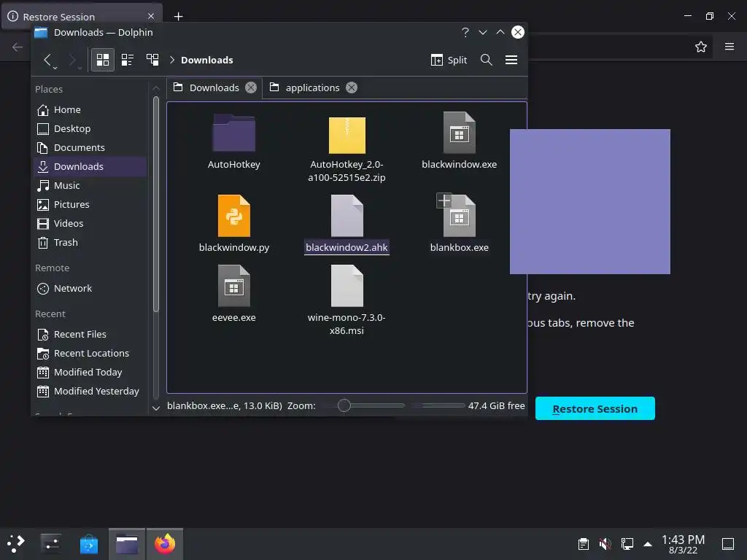Open Desktop in Places panel
The height and width of the screenshot is (560, 747).
tap(90, 128)
